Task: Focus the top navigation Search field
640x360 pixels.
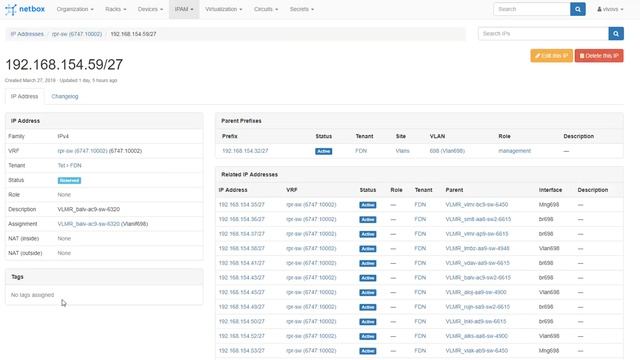Action: pyautogui.click(x=531, y=9)
